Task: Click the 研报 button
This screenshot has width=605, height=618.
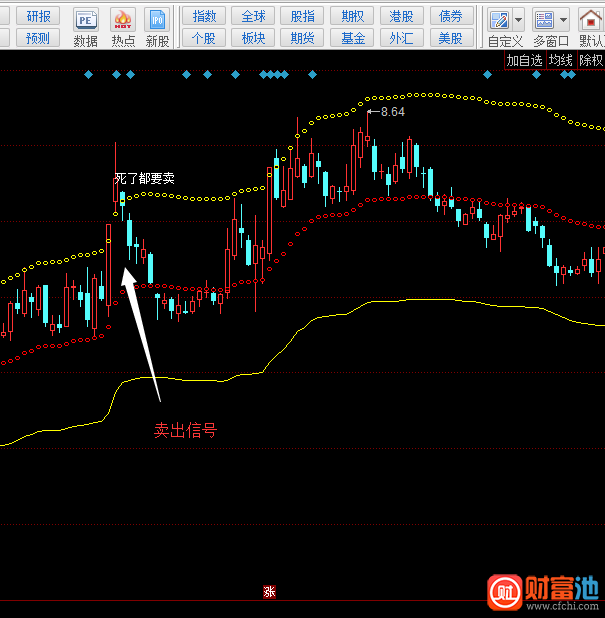Action: 38,17
